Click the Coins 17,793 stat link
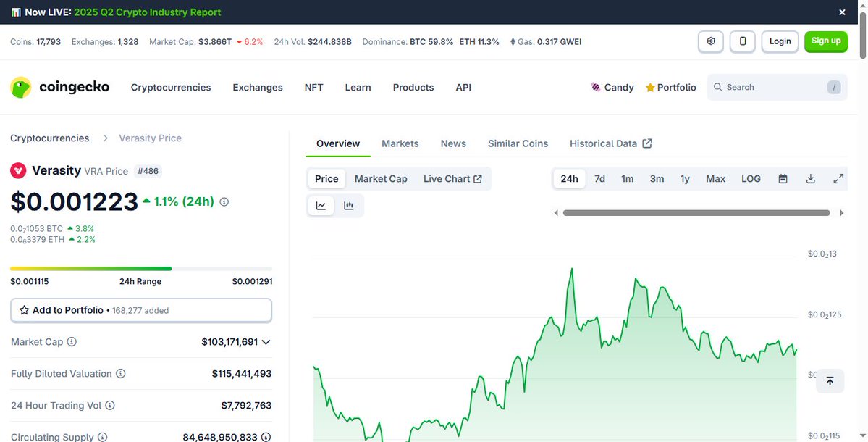This screenshot has width=868, height=442. 35,41
